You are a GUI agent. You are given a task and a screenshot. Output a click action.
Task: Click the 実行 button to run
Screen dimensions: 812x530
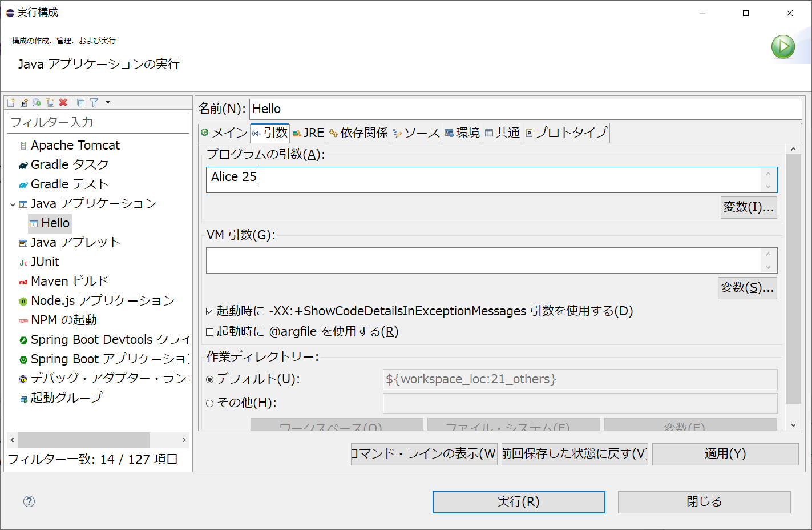pos(518,502)
